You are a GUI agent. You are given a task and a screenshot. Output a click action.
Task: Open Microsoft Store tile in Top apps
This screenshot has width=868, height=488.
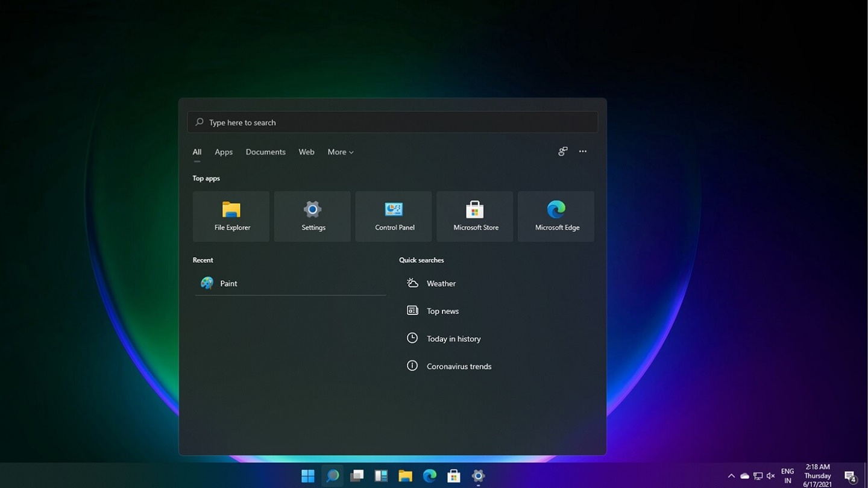click(475, 216)
